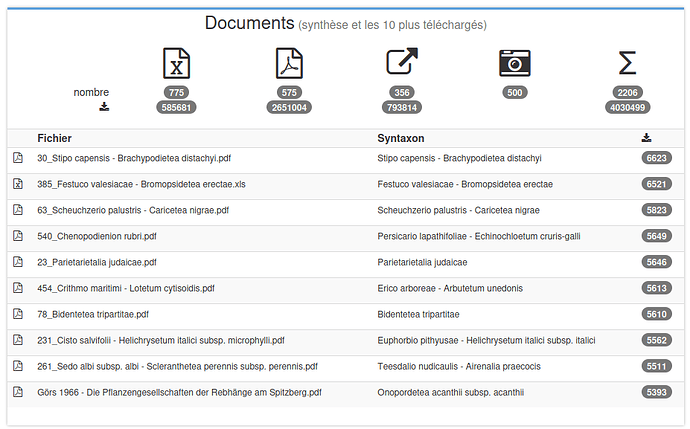Open 540_Chenopodienion rubri.pdf file
Image resolution: width=690 pixels, height=429 pixels.
(x=97, y=236)
